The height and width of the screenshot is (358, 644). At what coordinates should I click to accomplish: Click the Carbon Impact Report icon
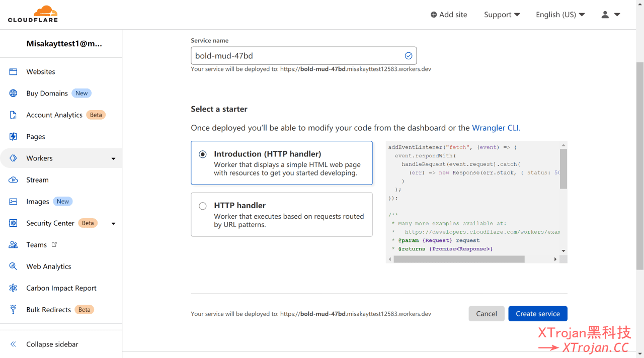click(14, 288)
